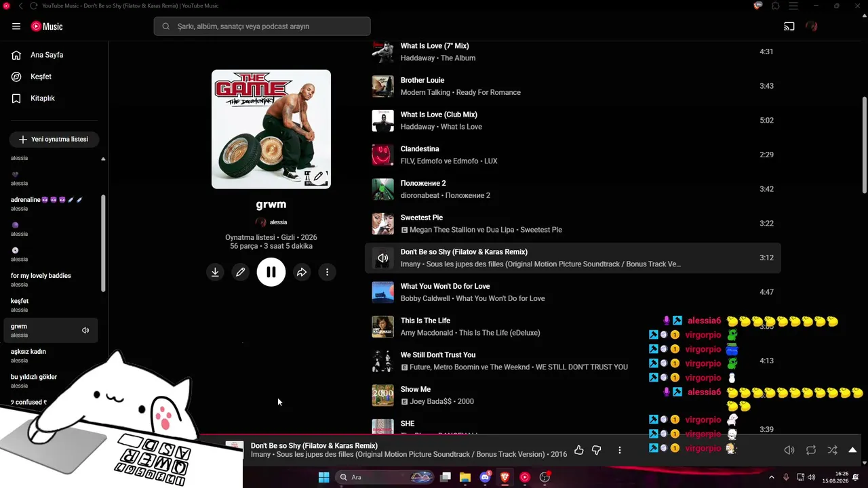Click the search box for songs and albums

262,26
